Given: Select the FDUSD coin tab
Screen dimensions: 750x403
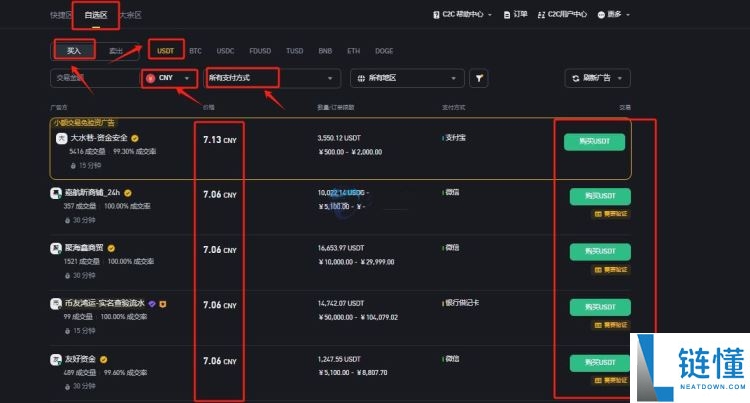Looking at the screenshot, I should pyautogui.click(x=260, y=51).
